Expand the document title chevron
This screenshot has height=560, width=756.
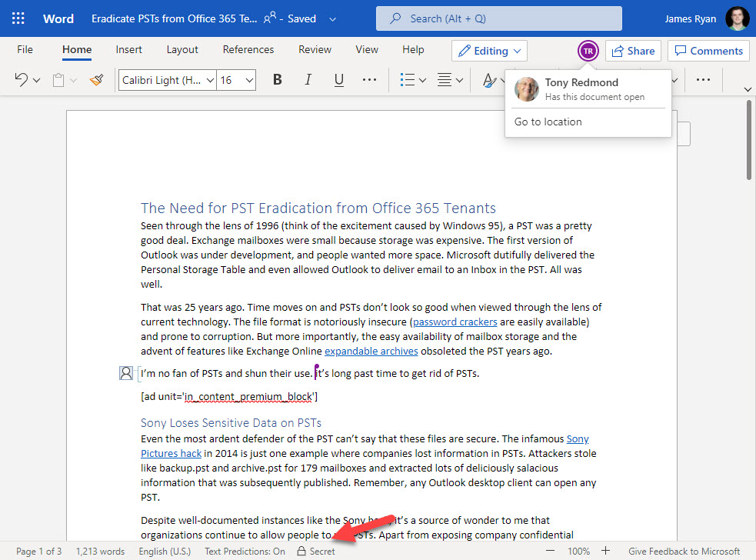point(333,19)
